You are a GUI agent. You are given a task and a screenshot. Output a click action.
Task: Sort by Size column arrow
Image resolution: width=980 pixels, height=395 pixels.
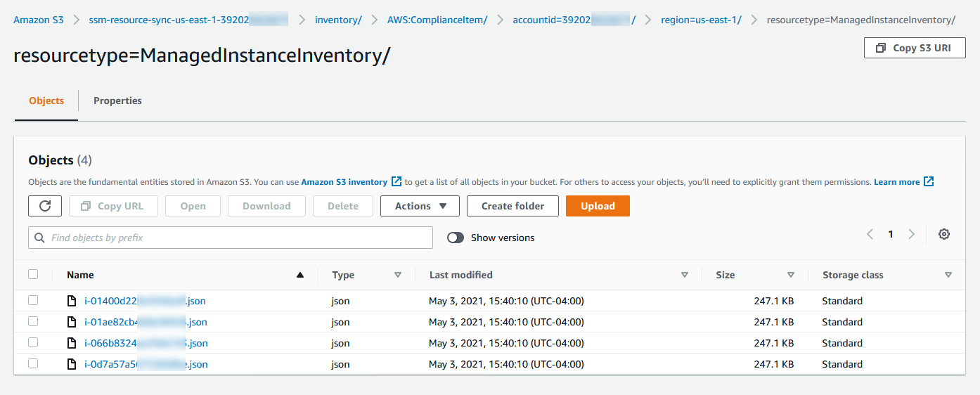point(791,275)
